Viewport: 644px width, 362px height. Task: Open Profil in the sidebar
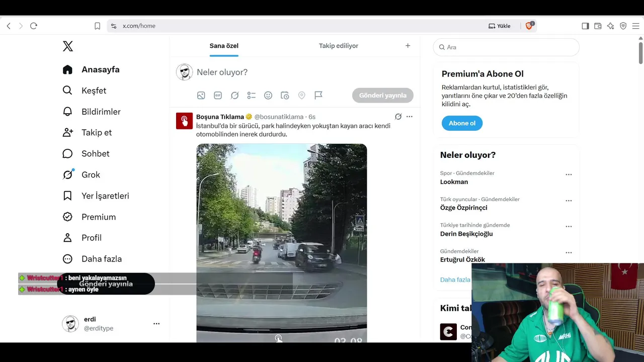[82, 238]
